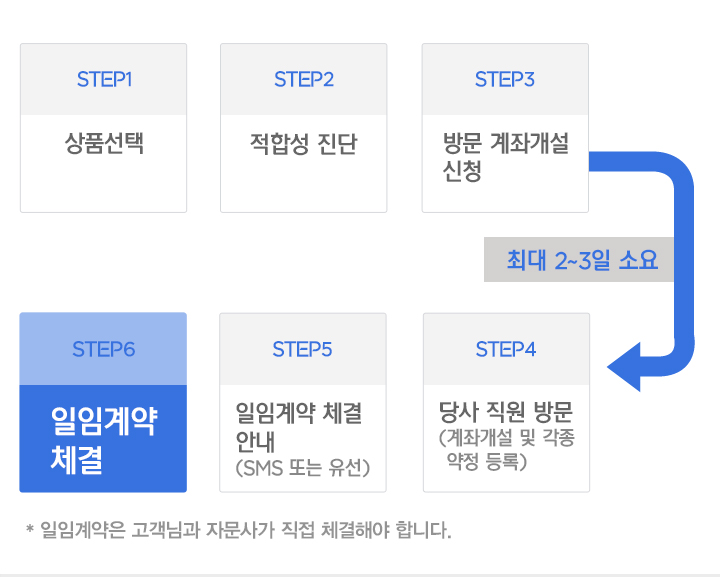Click the 적합성 진단 step text
Image resolution: width=720 pixels, height=577 pixels.
click(303, 144)
